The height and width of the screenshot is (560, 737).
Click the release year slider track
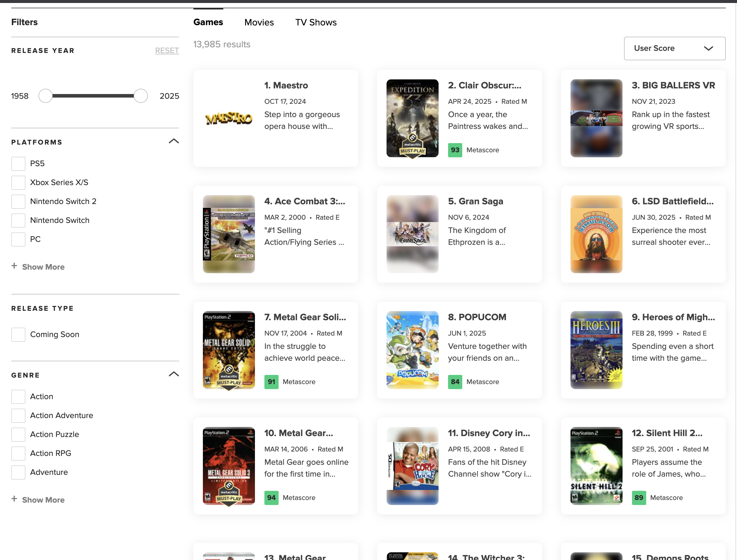[x=93, y=96]
